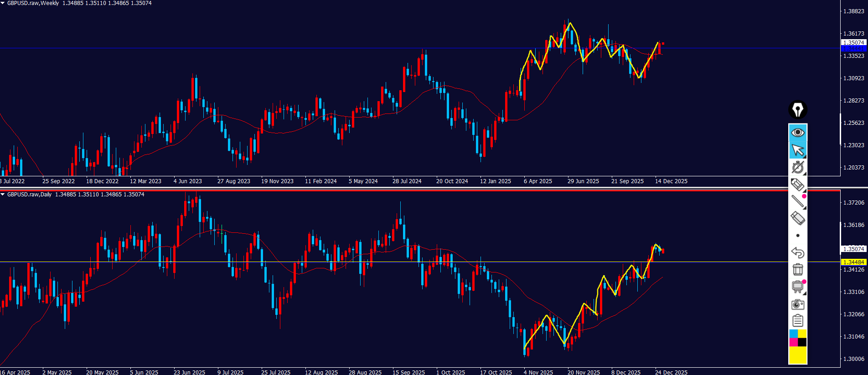Clear all ink with trash icon
Screen dimensions: 868x375
pos(798,269)
